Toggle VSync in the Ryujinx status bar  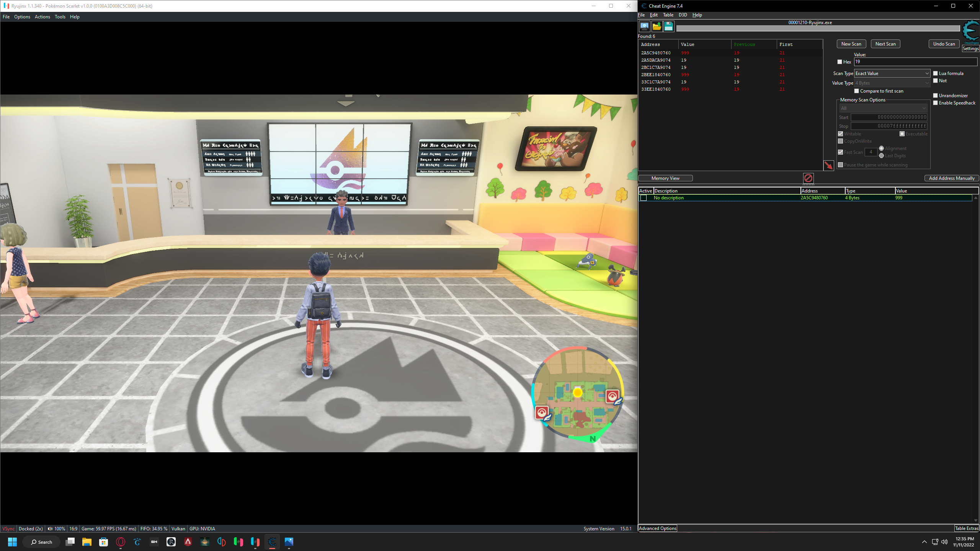[8, 529]
